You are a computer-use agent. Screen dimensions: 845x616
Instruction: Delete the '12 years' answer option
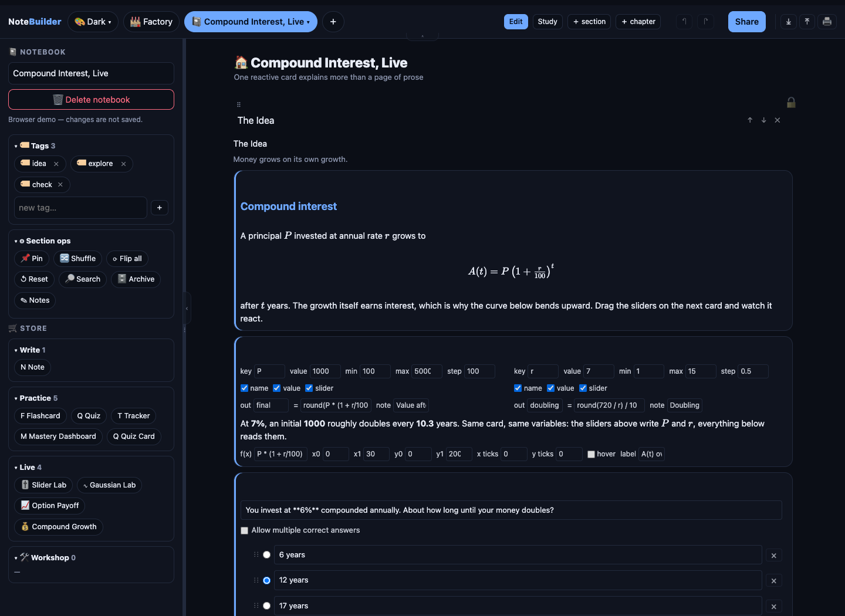pyautogui.click(x=773, y=581)
